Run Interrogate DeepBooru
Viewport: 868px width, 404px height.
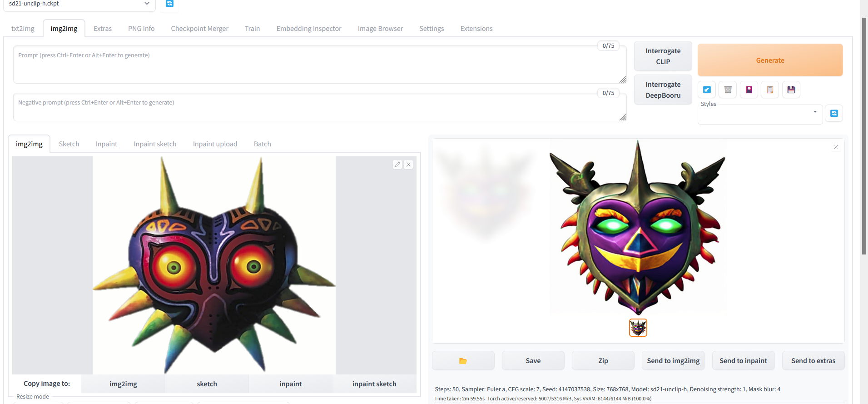[663, 90]
